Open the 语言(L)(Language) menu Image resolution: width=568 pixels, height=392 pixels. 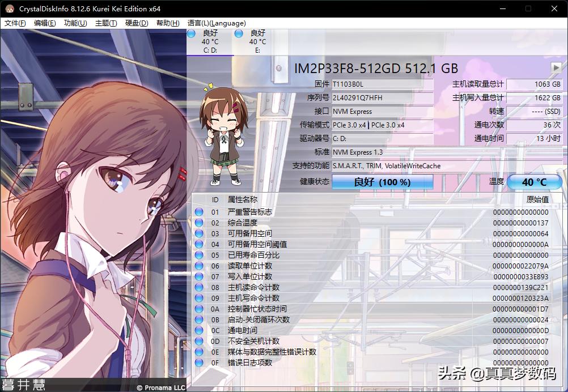coord(217,23)
